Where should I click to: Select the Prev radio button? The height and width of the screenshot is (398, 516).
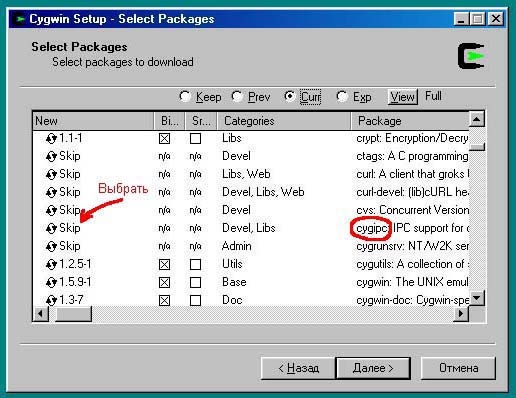[x=237, y=96]
